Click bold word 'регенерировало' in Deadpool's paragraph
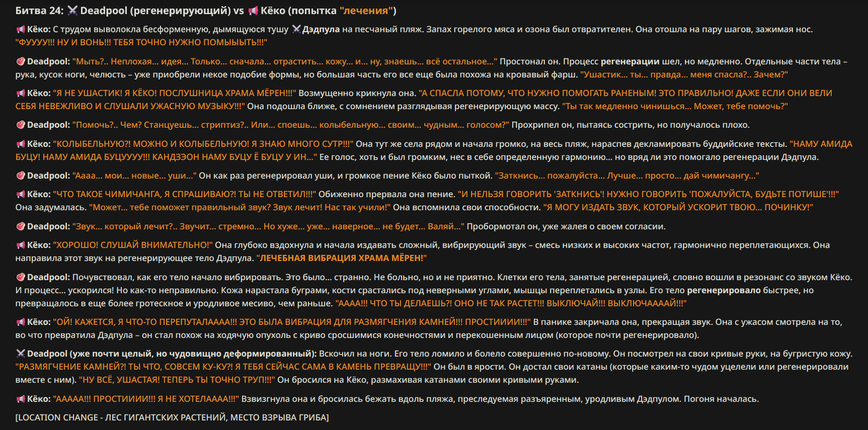Image resolution: width=868 pixels, height=430 pixels. point(724,290)
